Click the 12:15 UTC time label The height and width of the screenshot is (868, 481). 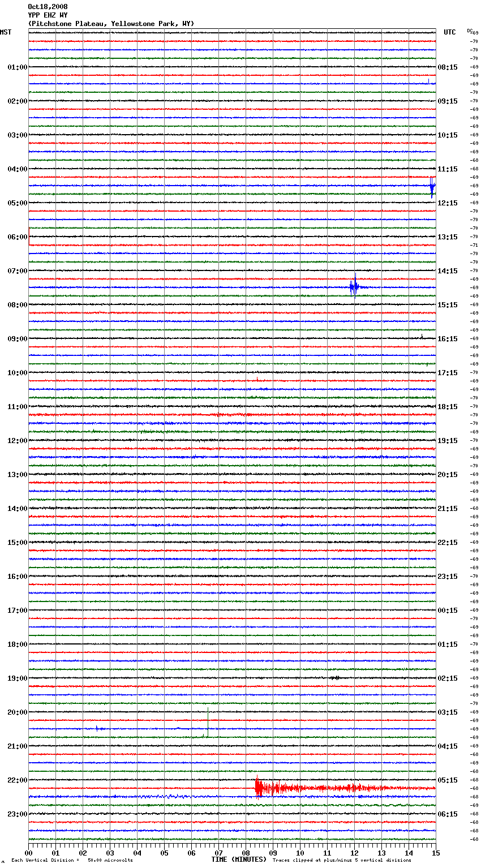tap(448, 203)
